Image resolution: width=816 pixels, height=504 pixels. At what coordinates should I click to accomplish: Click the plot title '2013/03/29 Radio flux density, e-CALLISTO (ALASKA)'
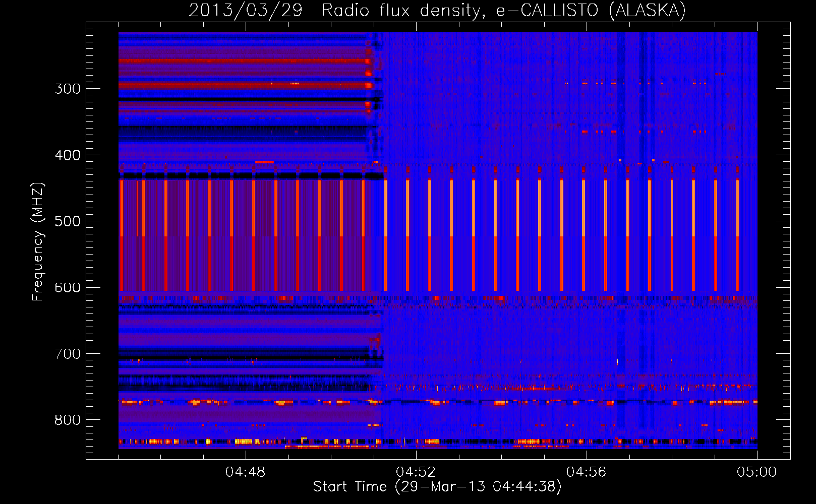coord(437,10)
